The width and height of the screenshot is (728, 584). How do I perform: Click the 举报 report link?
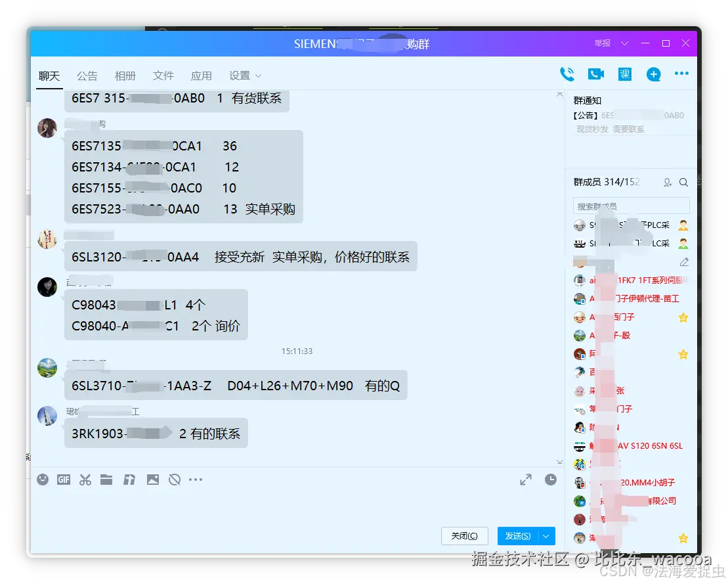602,43
